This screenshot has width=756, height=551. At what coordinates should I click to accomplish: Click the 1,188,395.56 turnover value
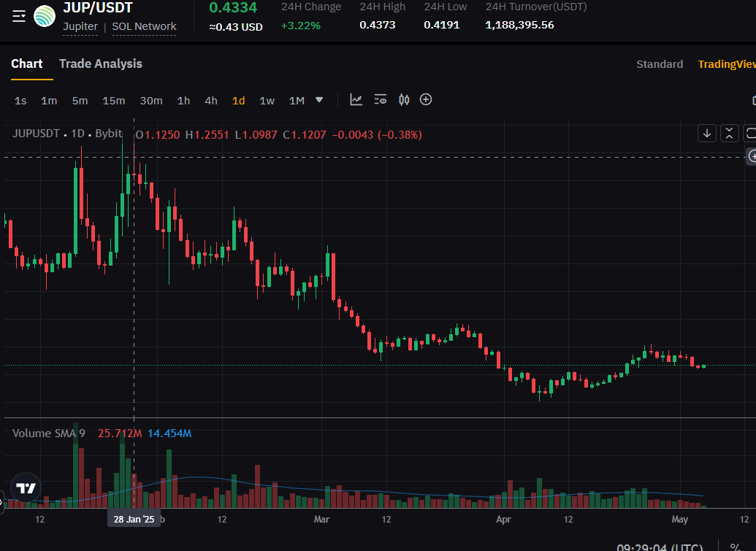tap(520, 25)
